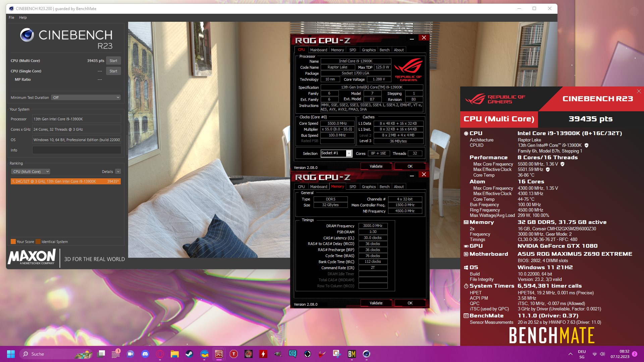The image size is (644, 362).
Task: Open the ROG logo app in taskbar
Action: pyautogui.click(x=249, y=354)
